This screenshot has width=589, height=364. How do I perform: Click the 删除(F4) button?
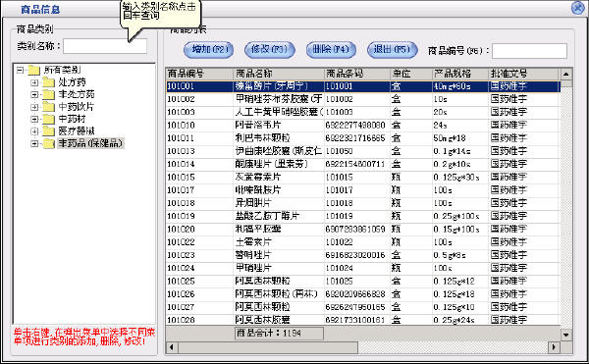pos(331,49)
